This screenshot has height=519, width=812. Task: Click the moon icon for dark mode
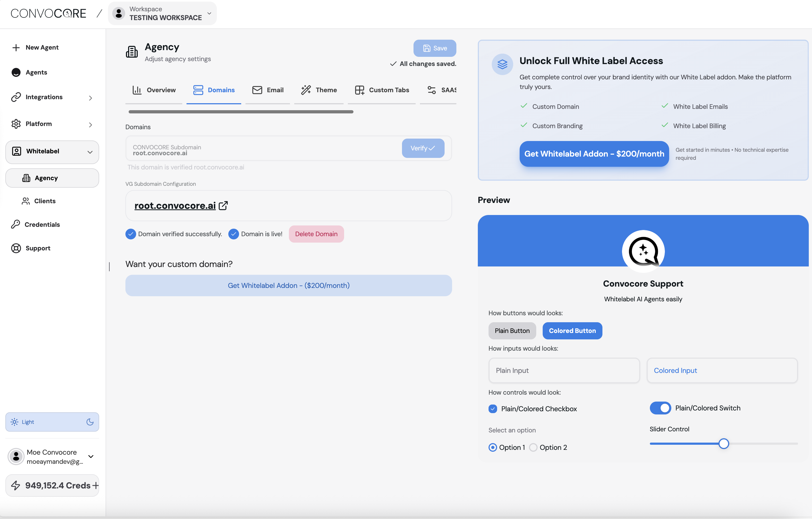(90, 421)
